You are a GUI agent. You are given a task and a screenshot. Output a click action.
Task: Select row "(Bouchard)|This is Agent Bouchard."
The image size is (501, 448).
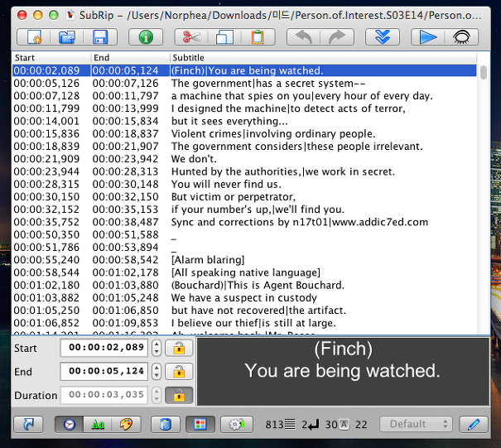(244, 286)
